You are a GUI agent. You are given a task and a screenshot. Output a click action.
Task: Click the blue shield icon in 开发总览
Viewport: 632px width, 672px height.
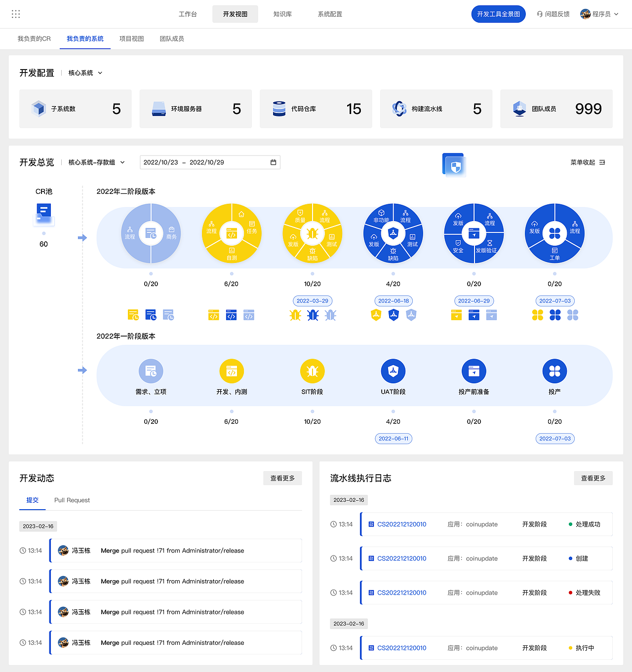tap(454, 165)
